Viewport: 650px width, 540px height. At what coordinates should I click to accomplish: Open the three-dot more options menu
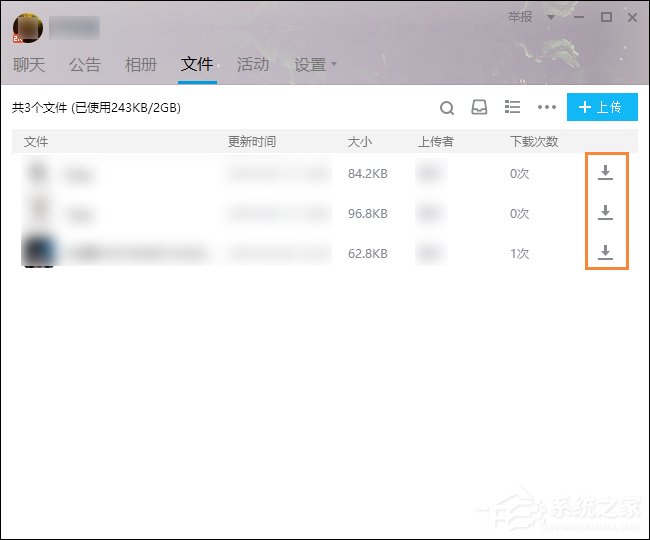pos(546,108)
